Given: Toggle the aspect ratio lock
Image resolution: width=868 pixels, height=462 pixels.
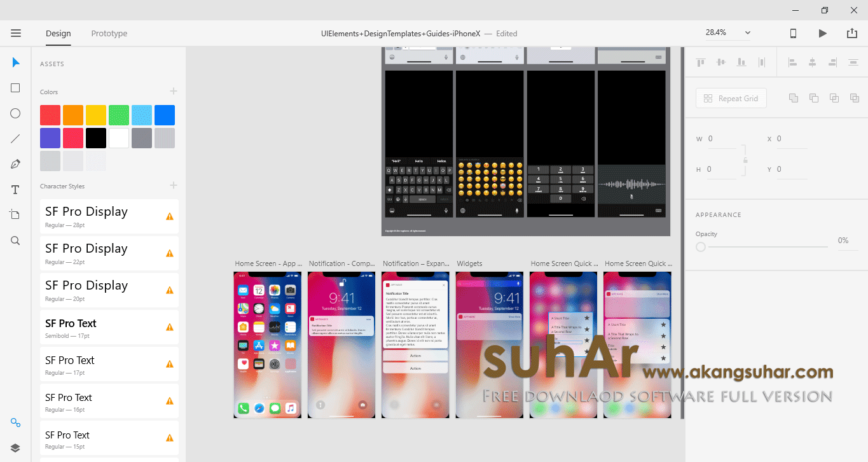Looking at the screenshot, I should (745, 160).
